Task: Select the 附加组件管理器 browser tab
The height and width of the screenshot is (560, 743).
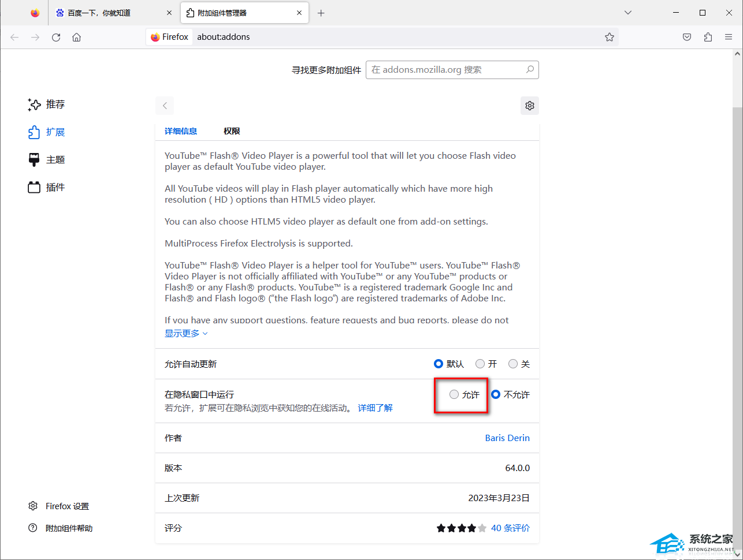Action: [245, 13]
